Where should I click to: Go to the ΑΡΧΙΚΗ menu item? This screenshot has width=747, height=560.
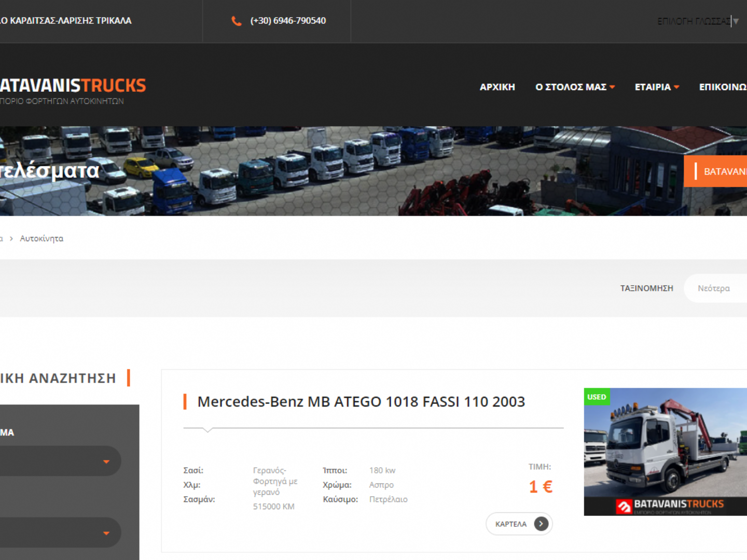(x=497, y=87)
